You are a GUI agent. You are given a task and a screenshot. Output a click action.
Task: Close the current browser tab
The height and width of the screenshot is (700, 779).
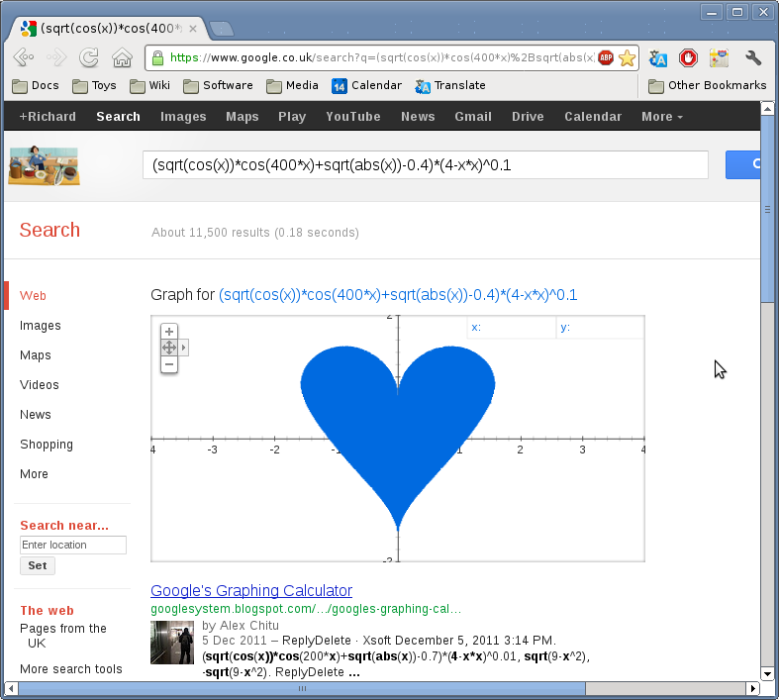(x=193, y=29)
